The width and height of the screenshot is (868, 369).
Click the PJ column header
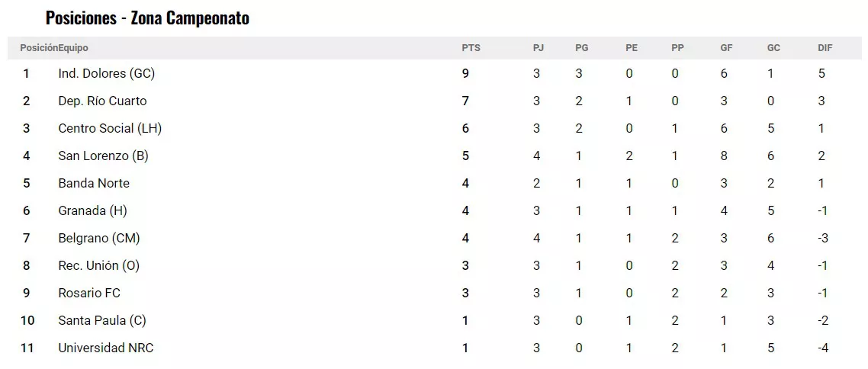(x=538, y=48)
